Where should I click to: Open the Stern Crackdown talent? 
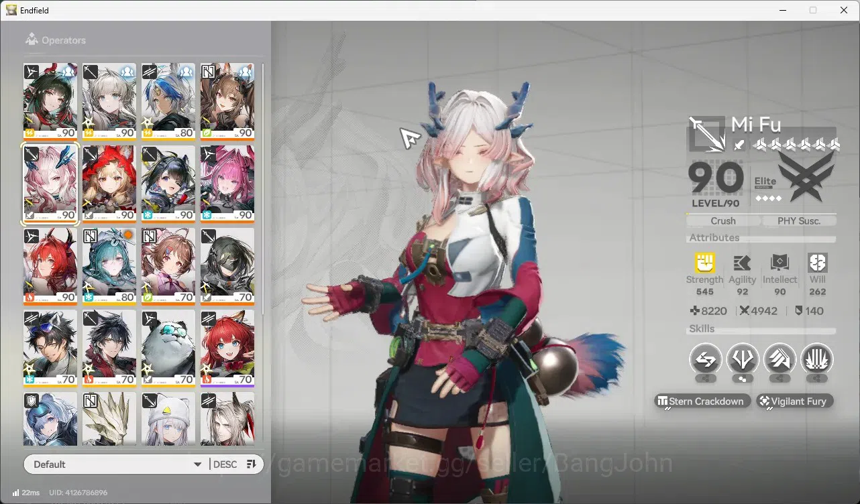(x=702, y=401)
